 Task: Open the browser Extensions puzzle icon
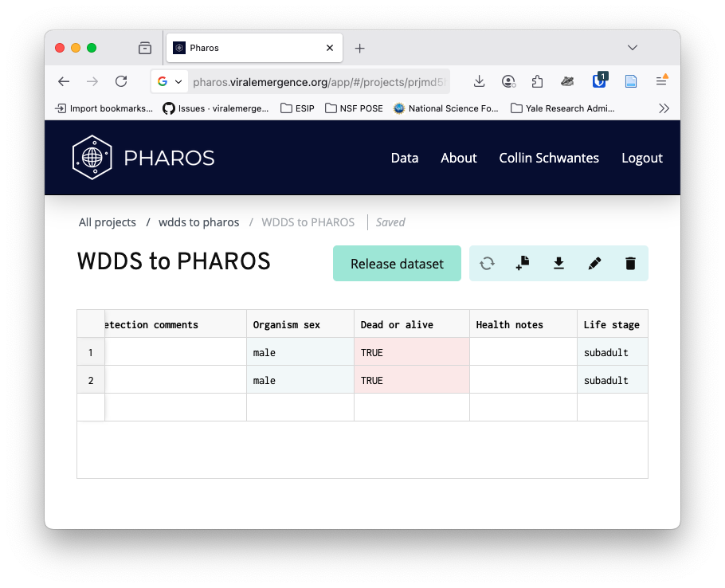(x=536, y=81)
